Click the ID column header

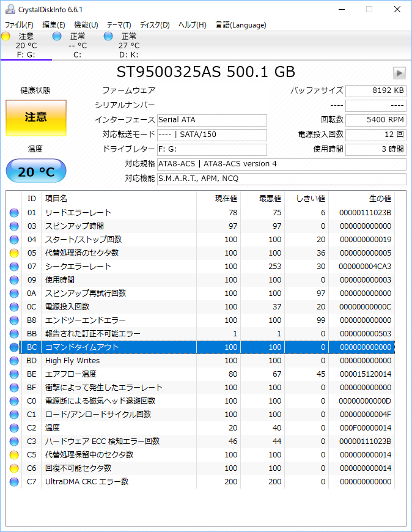tap(32, 199)
